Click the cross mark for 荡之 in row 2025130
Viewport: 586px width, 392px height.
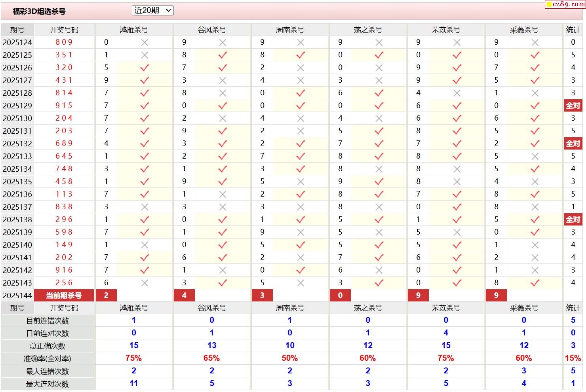pos(379,118)
